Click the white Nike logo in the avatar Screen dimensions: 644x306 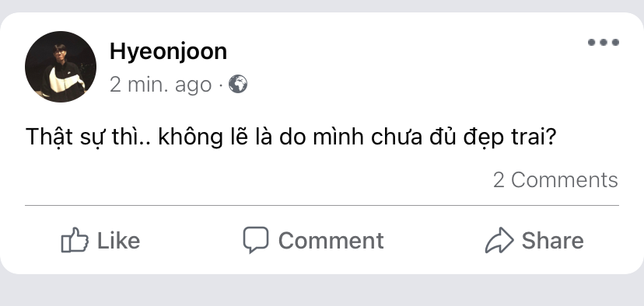(x=63, y=80)
